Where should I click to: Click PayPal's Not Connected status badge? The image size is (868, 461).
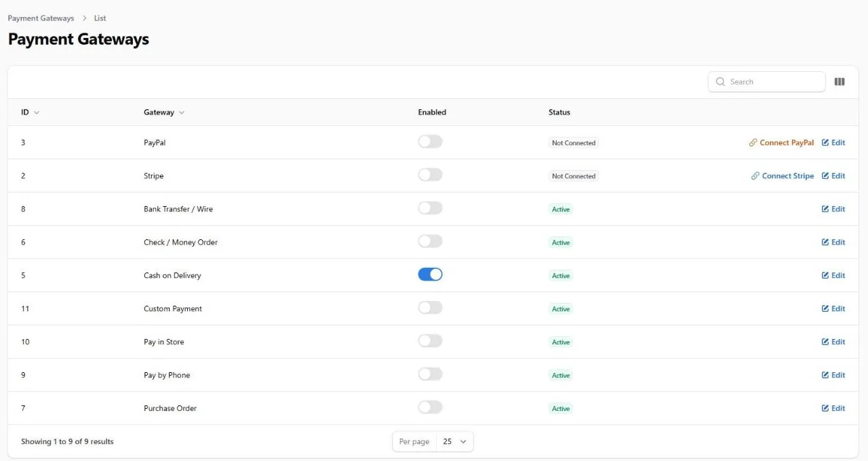click(x=574, y=143)
